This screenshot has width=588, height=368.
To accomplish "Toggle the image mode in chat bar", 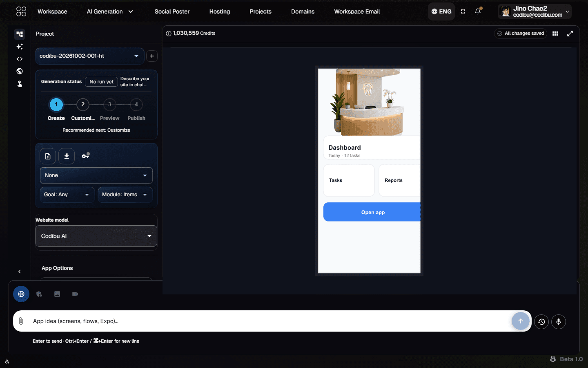I will [57, 294].
